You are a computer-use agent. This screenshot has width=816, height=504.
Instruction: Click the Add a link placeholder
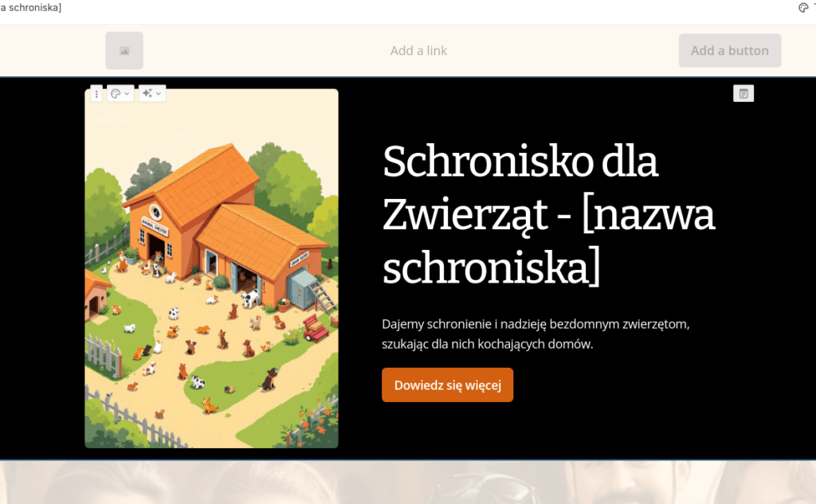(418, 50)
